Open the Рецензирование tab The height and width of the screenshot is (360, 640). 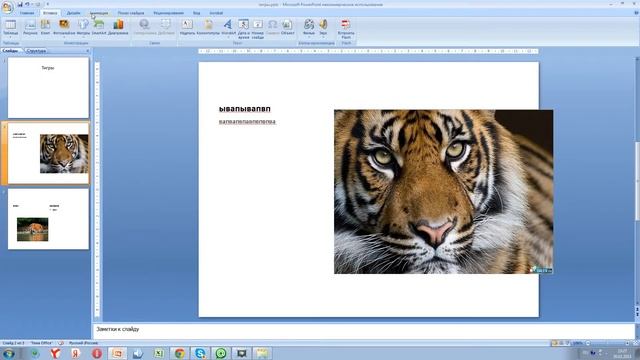tap(169, 13)
